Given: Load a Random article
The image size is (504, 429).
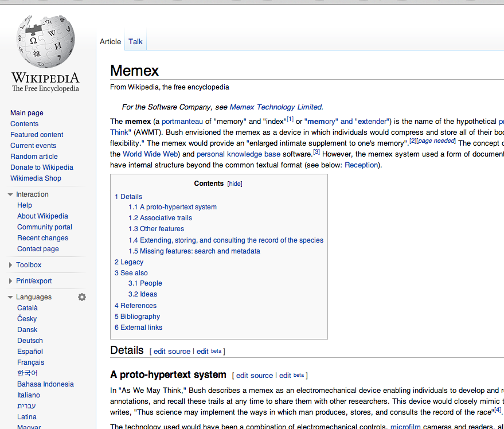Looking at the screenshot, I should pos(34,157).
